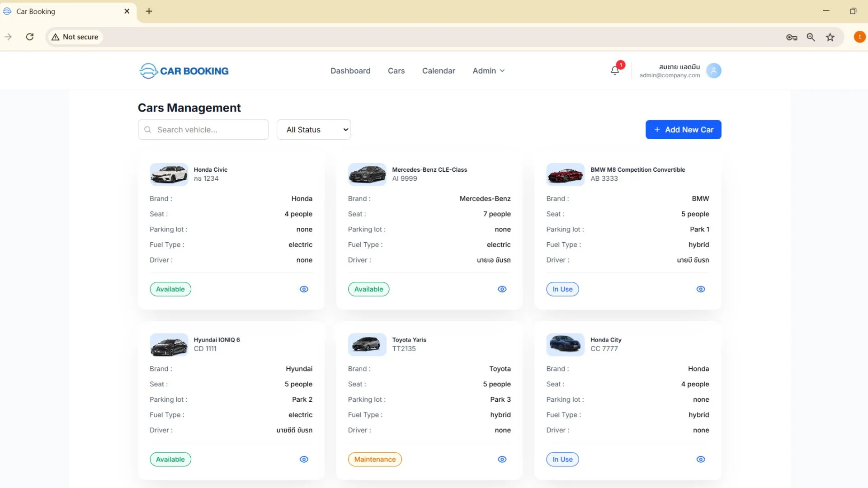868x488 pixels.
Task: Go to the Dashboard page
Action: (x=350, y=70)
